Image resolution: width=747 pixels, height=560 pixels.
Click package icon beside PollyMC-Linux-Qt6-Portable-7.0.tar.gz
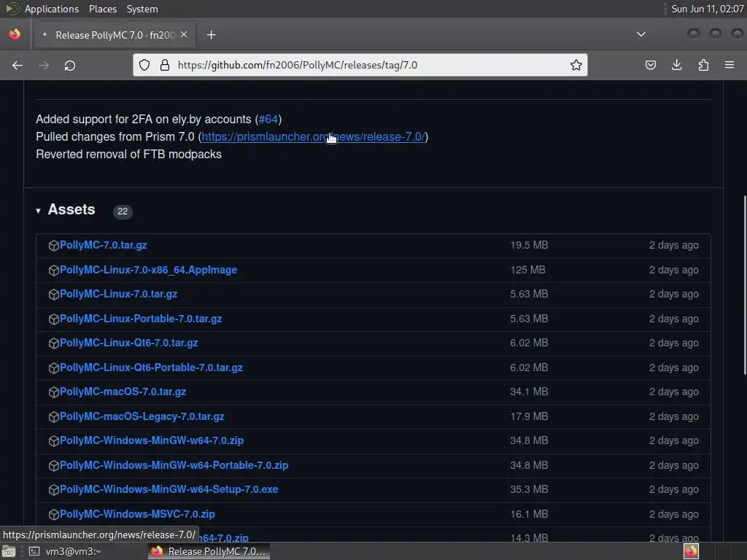click(54, 368)
